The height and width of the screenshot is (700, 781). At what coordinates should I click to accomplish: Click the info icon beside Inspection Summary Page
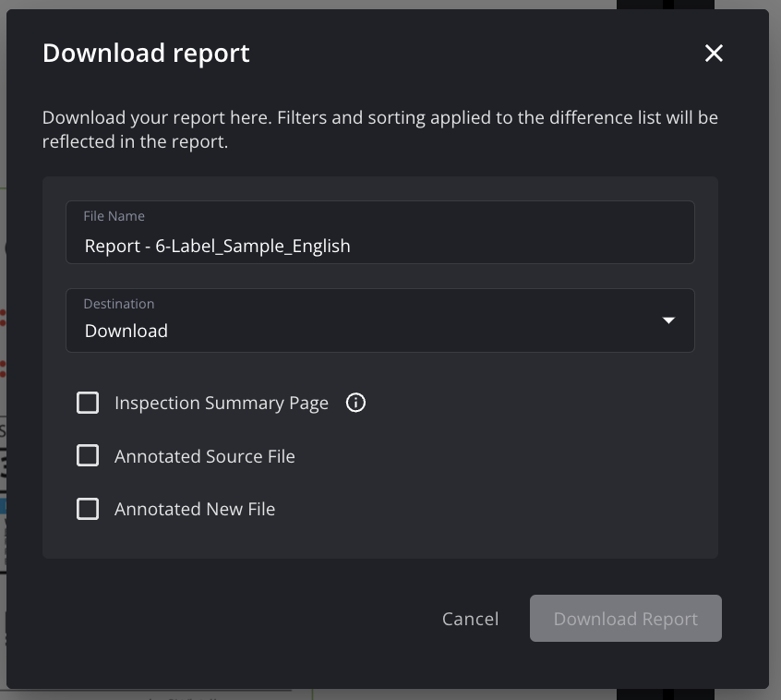point(355,403)
